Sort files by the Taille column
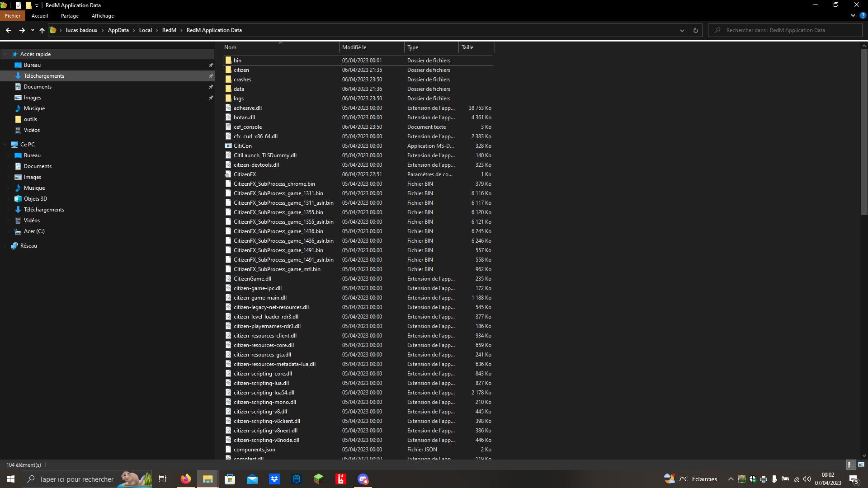This screenshot has width=868, height=488. pyautogui.click(x=476, y=47)
